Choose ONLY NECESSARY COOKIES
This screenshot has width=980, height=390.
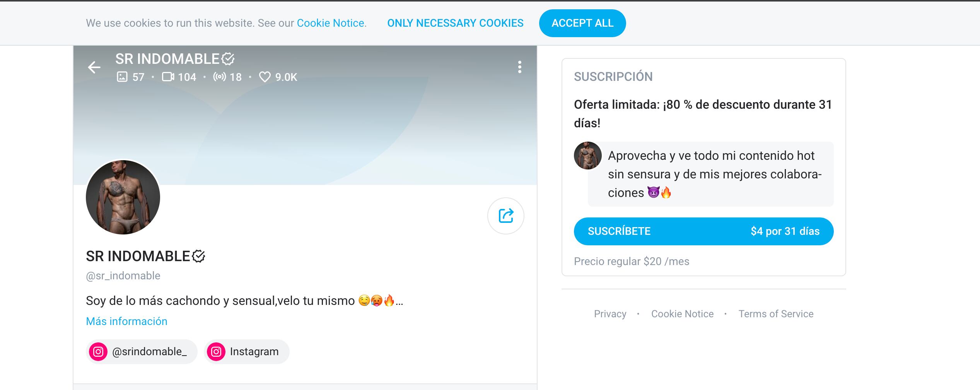point(455,23)
